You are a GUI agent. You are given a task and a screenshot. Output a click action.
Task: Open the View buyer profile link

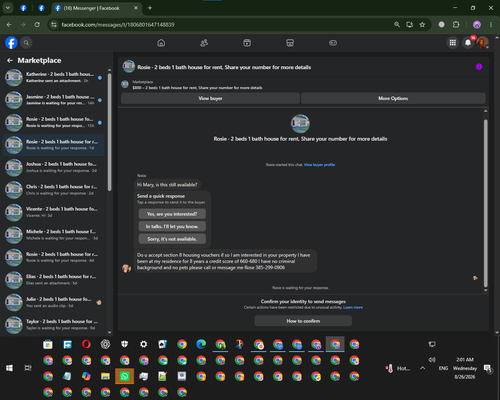pos(319,165)
